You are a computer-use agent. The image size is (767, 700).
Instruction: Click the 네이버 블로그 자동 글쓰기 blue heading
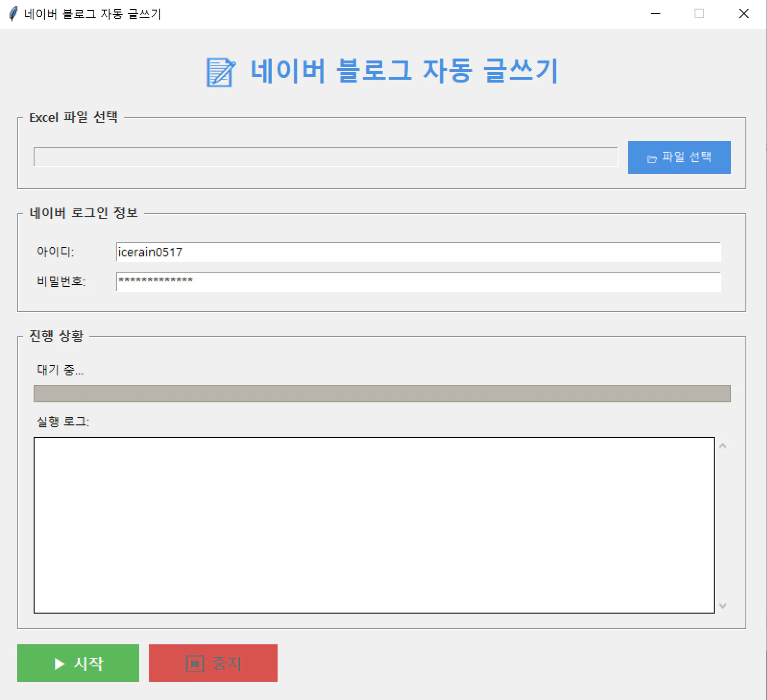coord(404,71)
